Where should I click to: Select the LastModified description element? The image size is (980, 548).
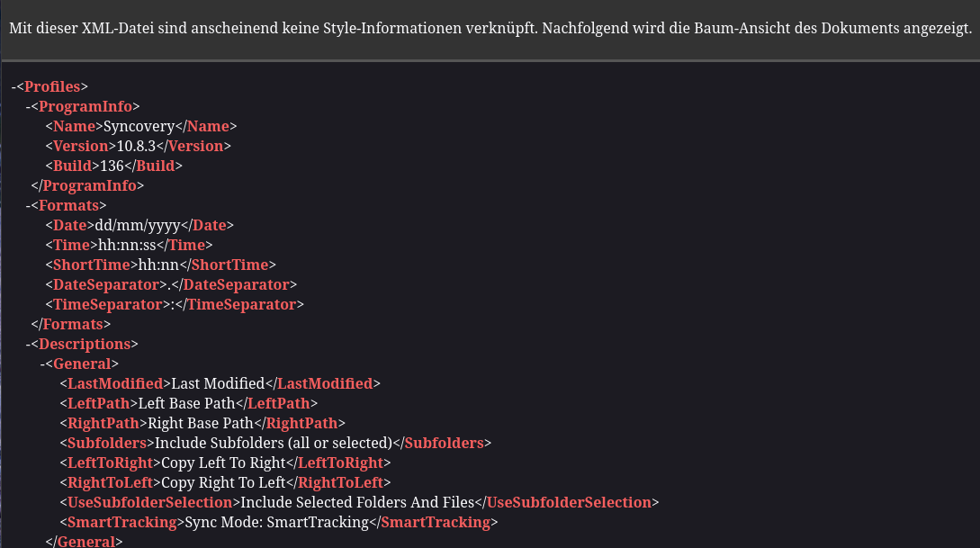[115, 383]
